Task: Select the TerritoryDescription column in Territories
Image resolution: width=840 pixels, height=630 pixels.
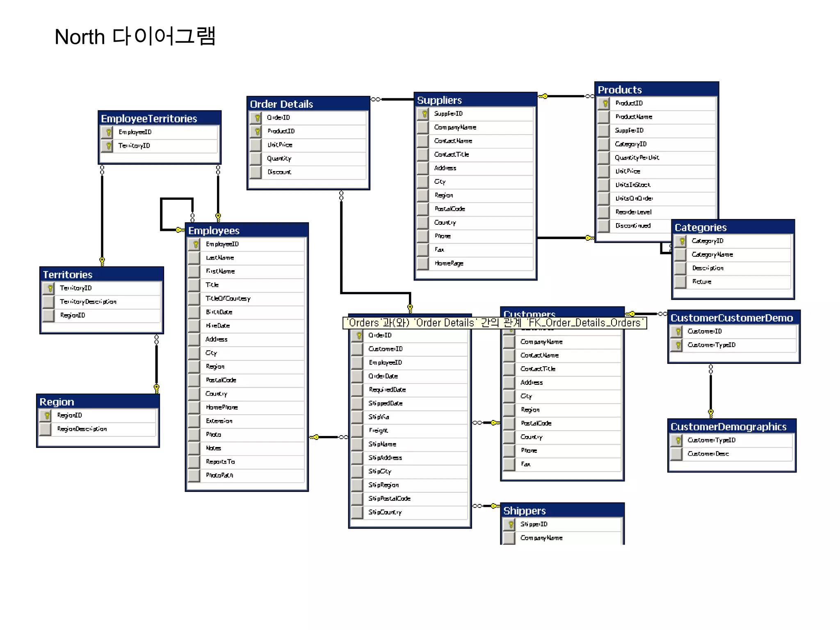Action: click(88, 302)
